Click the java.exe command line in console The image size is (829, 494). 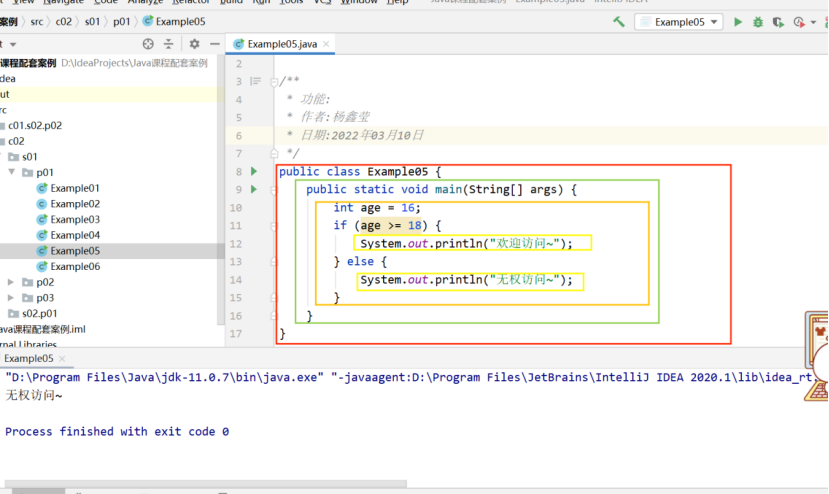pyautogui.click(x=409, y=377)
